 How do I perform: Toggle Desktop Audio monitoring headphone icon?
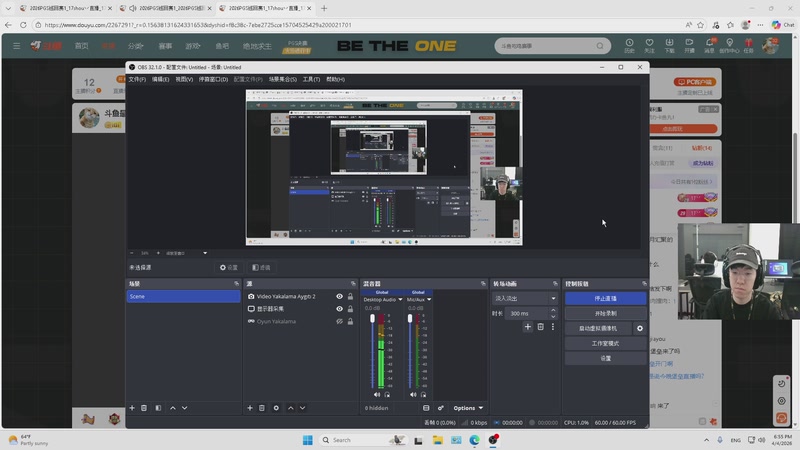pyautogui.click(x=387, y=394)
